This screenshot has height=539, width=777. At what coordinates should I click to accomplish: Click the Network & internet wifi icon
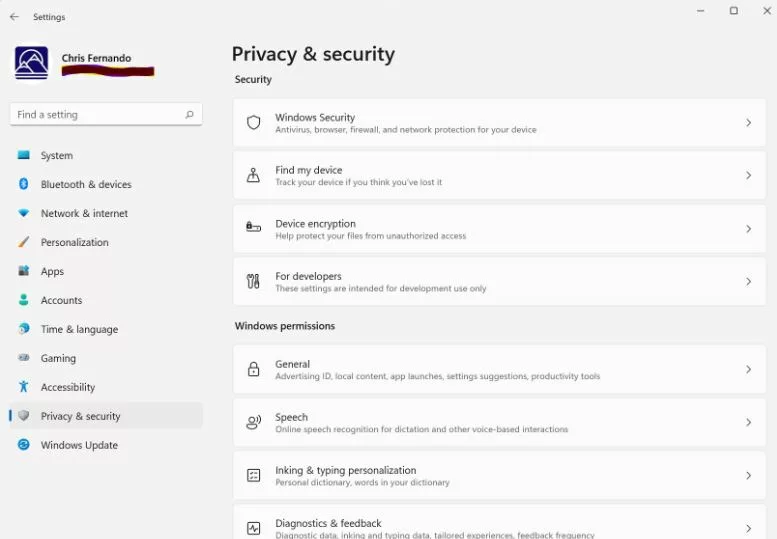point(23,213)
